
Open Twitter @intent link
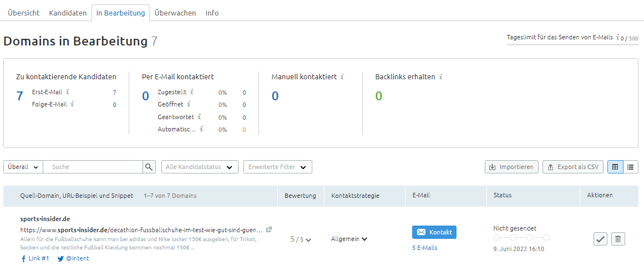pos(73,258)
